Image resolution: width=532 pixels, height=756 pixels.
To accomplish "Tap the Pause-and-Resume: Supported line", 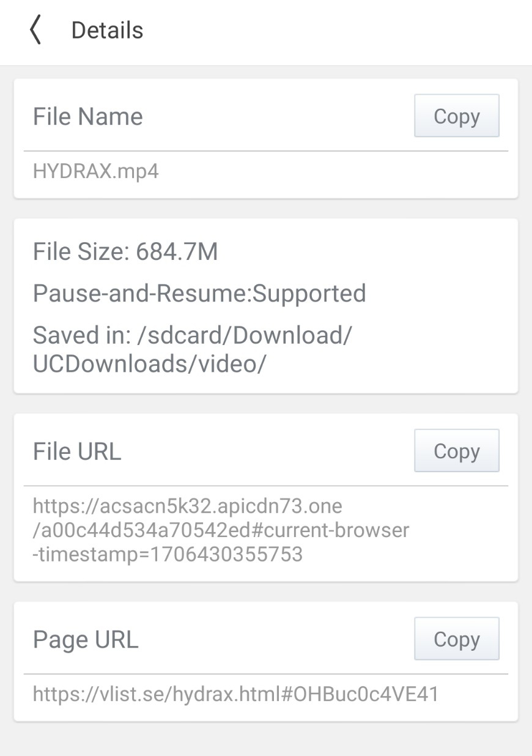I will [199, 294].
